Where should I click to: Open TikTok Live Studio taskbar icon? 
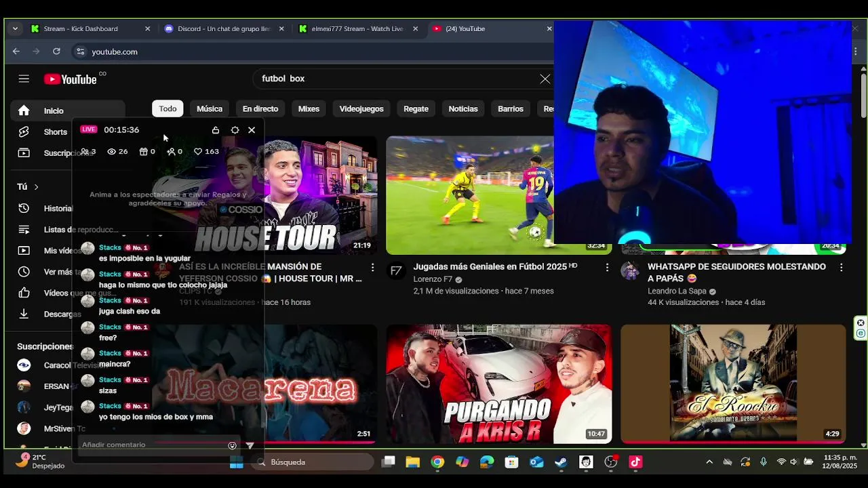[635, 462]
